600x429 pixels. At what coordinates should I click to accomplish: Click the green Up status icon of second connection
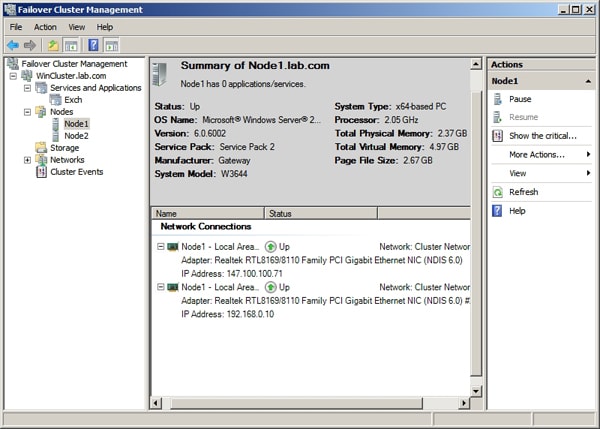(x=271, y=287)
